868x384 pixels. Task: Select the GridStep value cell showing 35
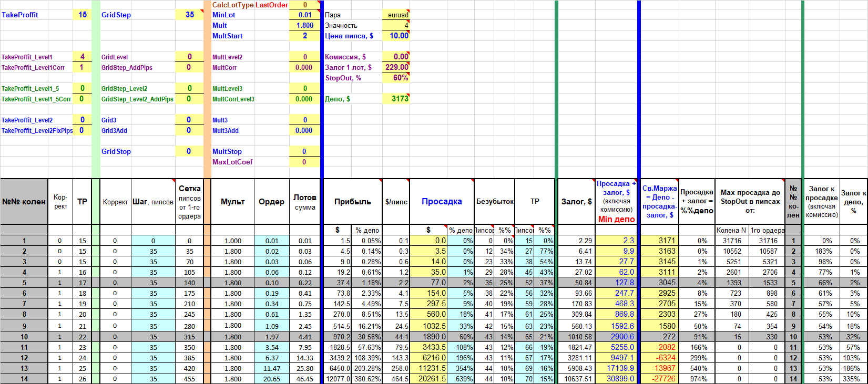pos(189,15)
